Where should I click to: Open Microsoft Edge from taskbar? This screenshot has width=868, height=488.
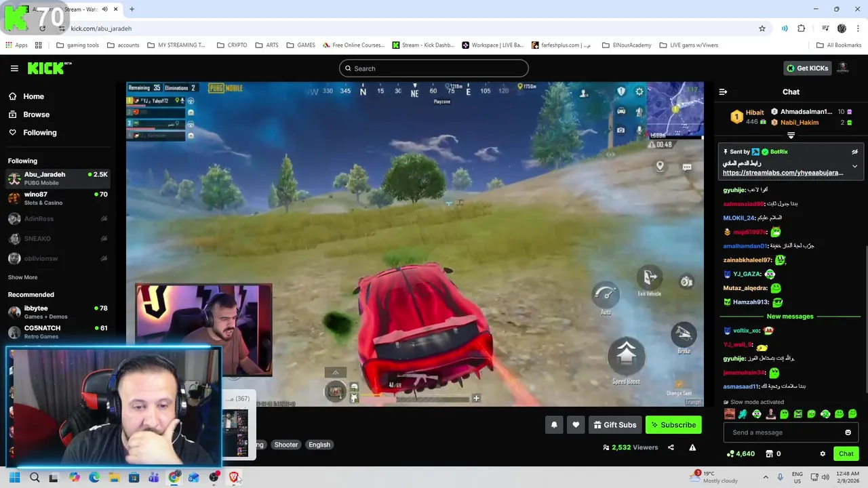(x=94, y=477)
